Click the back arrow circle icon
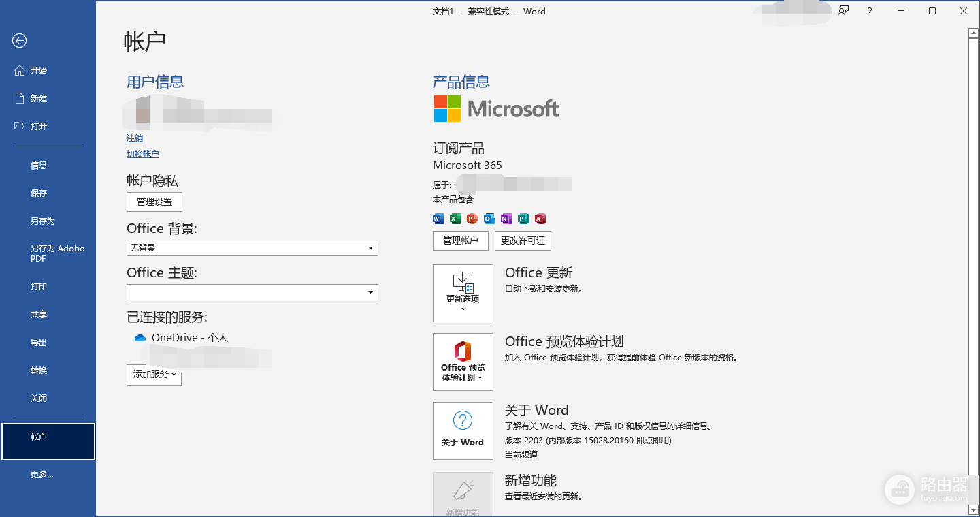Image resolution: width=980 pixels, height=517 pixels. (19, 41)
